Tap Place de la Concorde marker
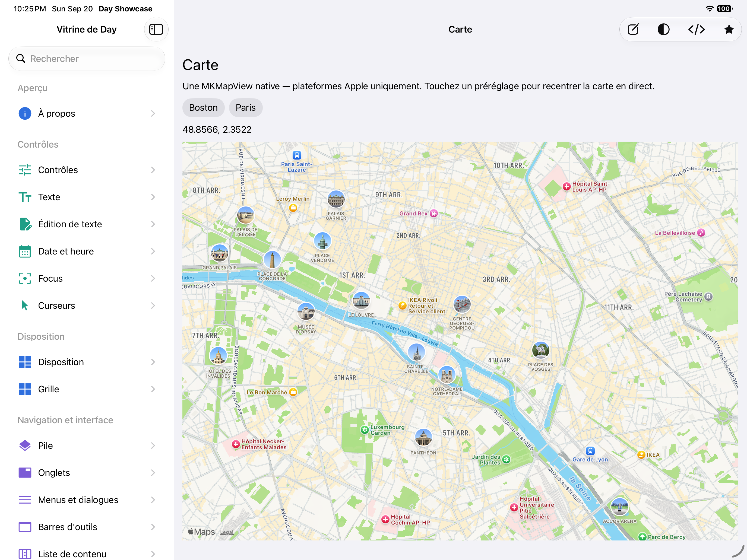The height and width of the screenshot is (560, 747). (x=272, y=260)
